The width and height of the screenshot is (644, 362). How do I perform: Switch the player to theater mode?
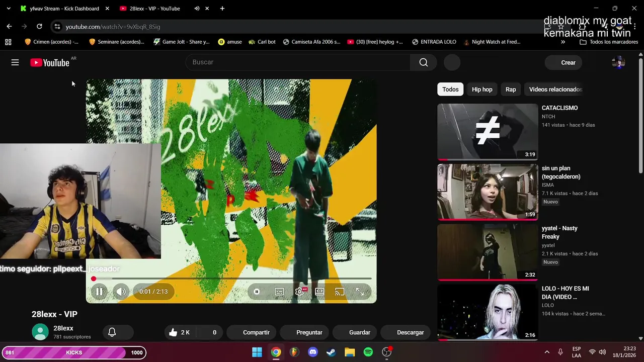tap(319, 292)
